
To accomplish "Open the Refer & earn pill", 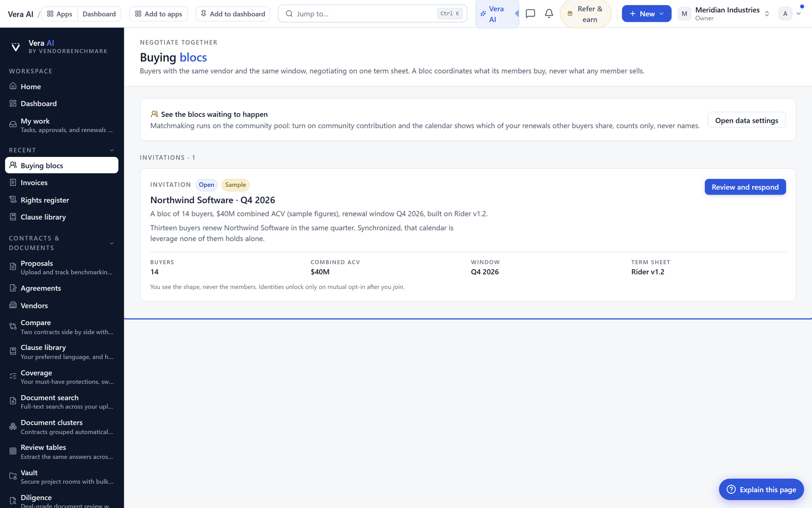I will point(585,14).
